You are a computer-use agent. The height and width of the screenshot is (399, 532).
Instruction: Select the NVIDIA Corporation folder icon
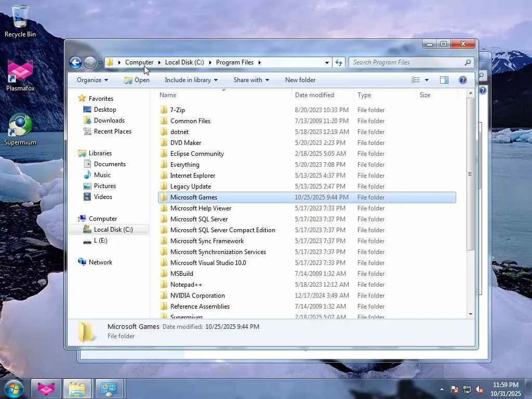pos(164,295)
